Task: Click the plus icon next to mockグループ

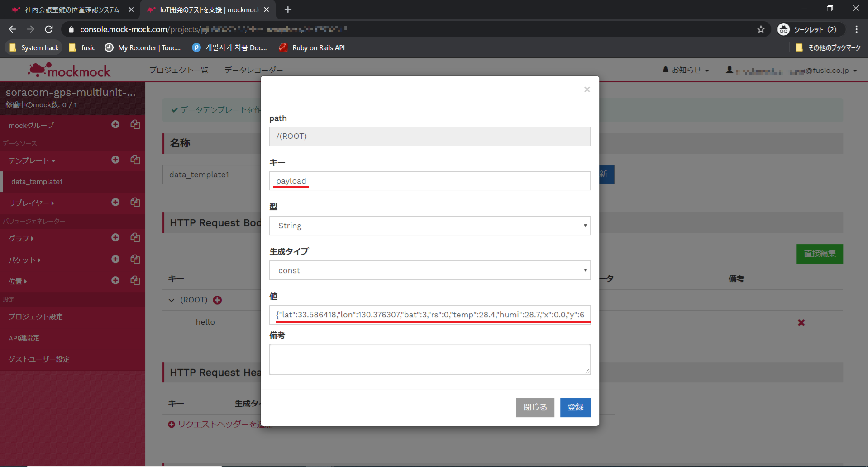Action: click(x=115, y=124)
